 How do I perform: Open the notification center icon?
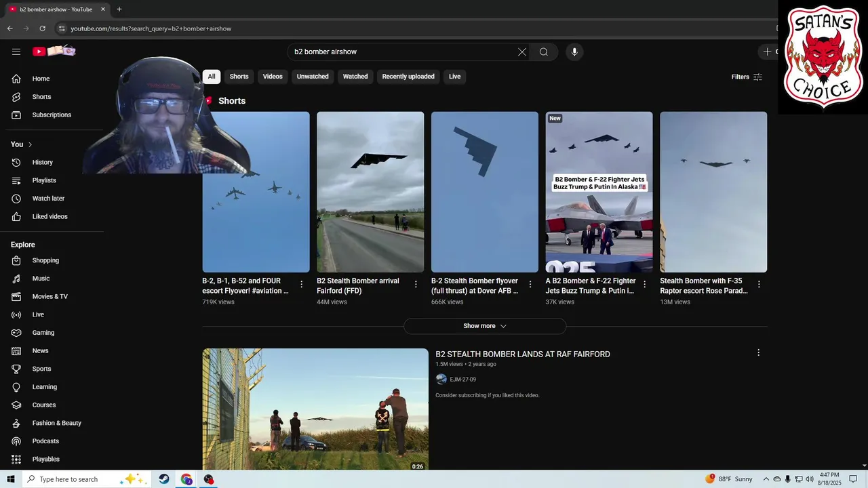point(853,479)
